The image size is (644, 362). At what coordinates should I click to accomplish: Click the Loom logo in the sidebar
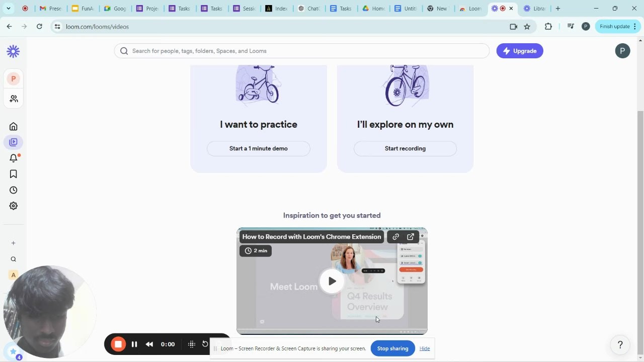[x=13, y=51]
